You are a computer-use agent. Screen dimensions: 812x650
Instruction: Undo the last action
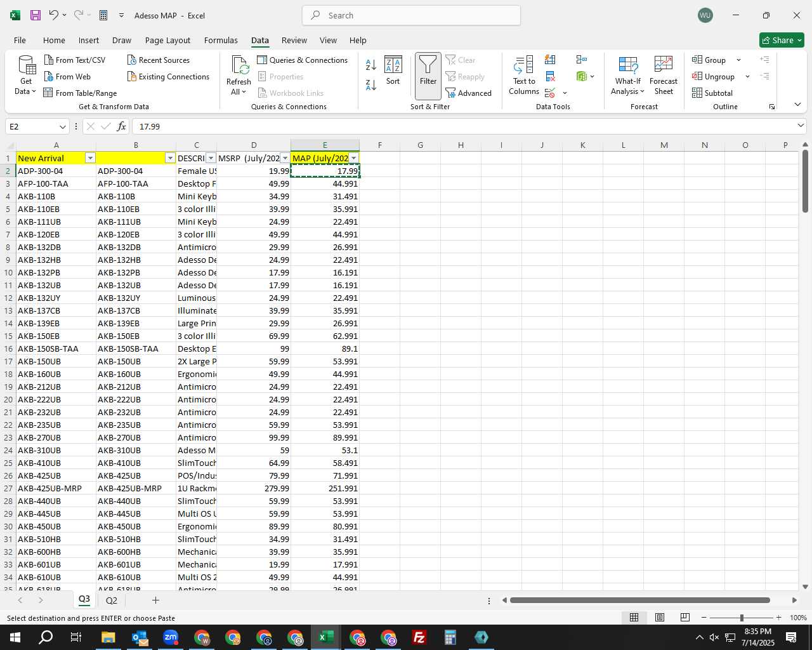point(53,15)
